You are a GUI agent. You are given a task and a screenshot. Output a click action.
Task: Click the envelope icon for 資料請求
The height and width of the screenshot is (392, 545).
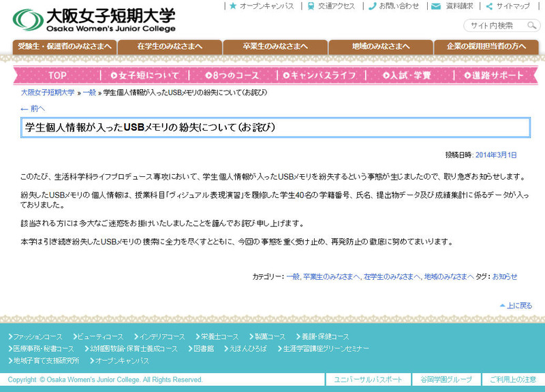click(x=436, y=6)
